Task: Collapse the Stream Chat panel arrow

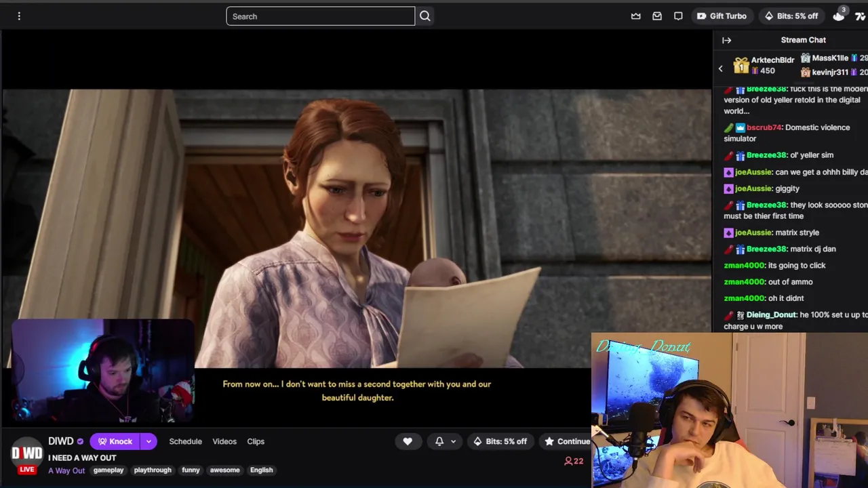Action: (x=726, y=40)
